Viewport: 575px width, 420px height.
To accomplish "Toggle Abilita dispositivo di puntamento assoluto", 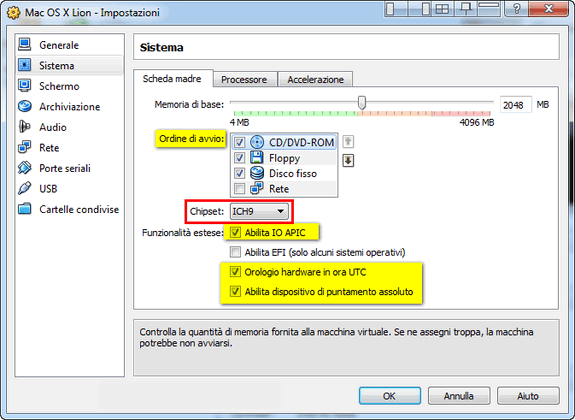I will (235, 292).
